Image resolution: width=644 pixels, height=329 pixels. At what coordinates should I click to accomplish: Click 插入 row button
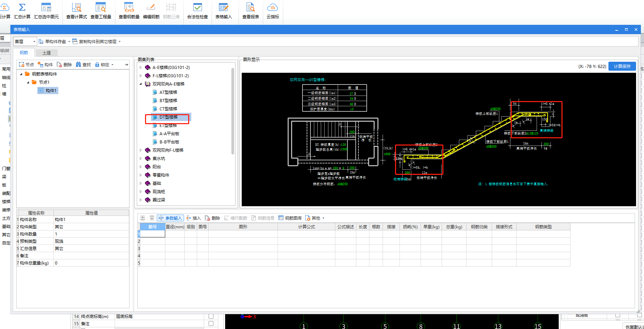tap(193, 218)
